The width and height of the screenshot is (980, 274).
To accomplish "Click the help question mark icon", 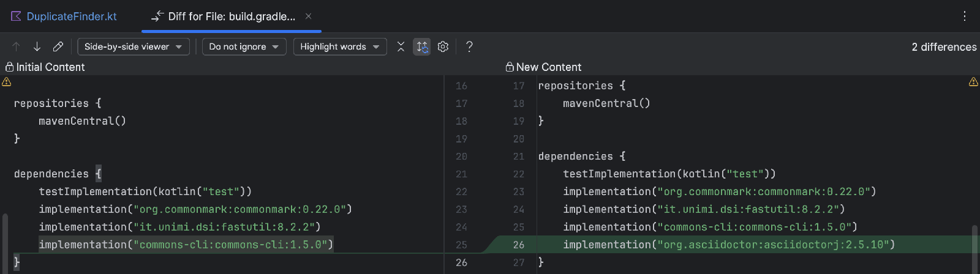I will click(x=469, y=46).
